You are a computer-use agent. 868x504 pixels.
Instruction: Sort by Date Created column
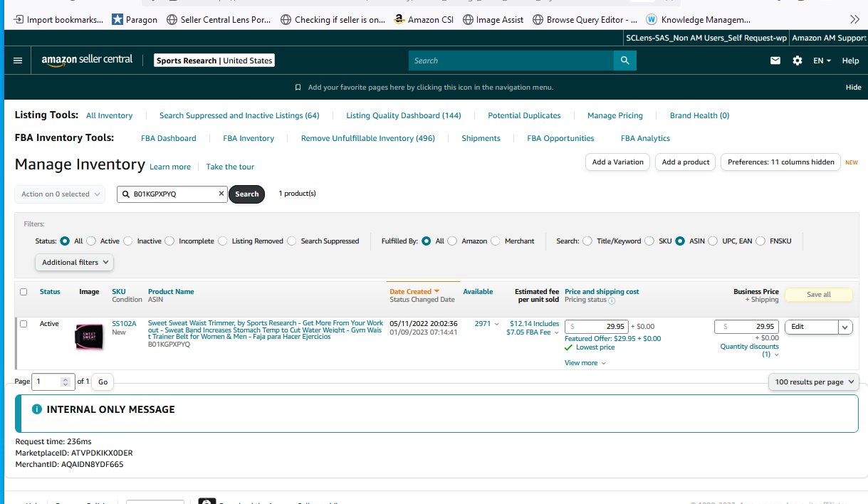pyautogui.click(x=414, y=291)
